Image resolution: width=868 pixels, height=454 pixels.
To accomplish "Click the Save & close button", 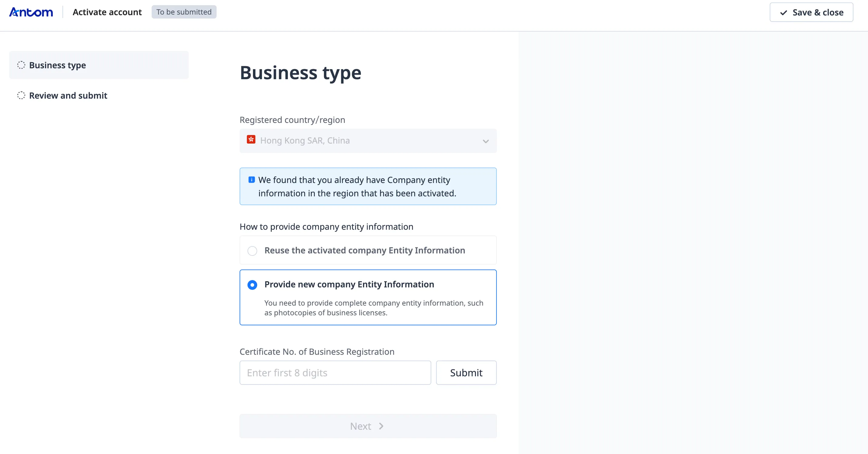I will tap(811, 12).
